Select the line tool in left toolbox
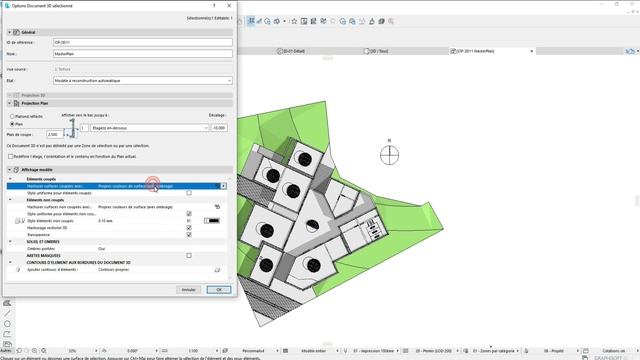This screenshot has width=640, height=360. pos(7,313)
